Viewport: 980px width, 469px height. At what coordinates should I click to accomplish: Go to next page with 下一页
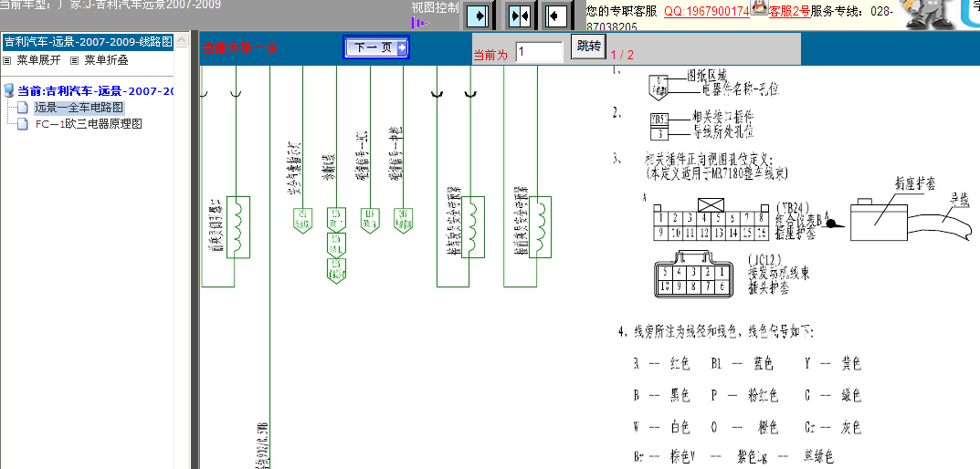point(376,47)
